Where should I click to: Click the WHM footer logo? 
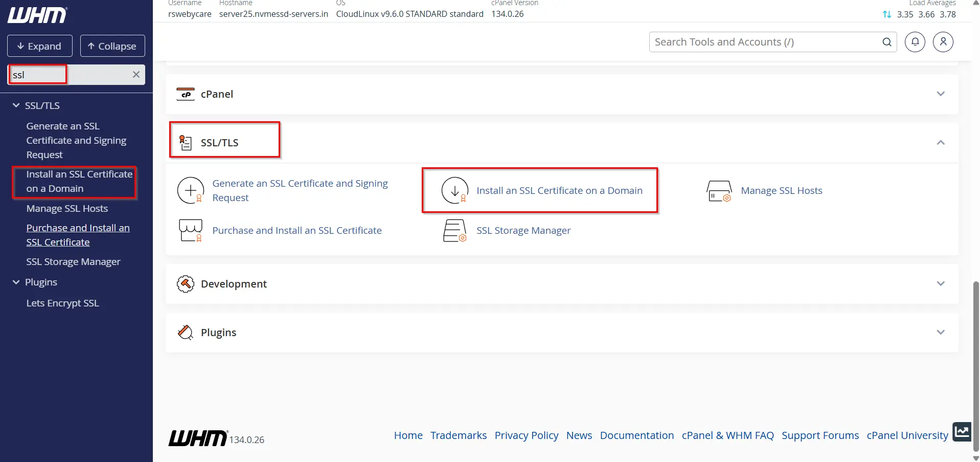pos(198,438)
